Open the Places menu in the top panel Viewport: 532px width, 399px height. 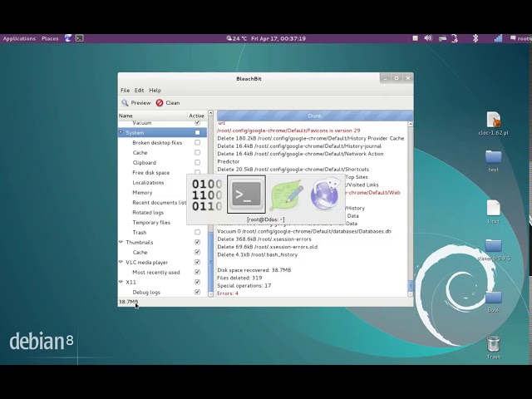[x=50, y=38]
